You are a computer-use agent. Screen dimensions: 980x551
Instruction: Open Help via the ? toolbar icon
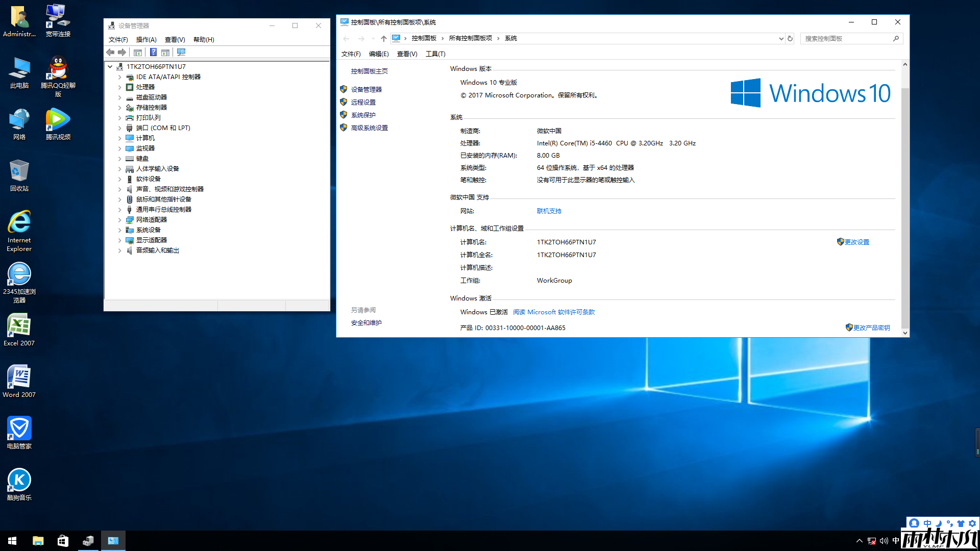(153, 52)
